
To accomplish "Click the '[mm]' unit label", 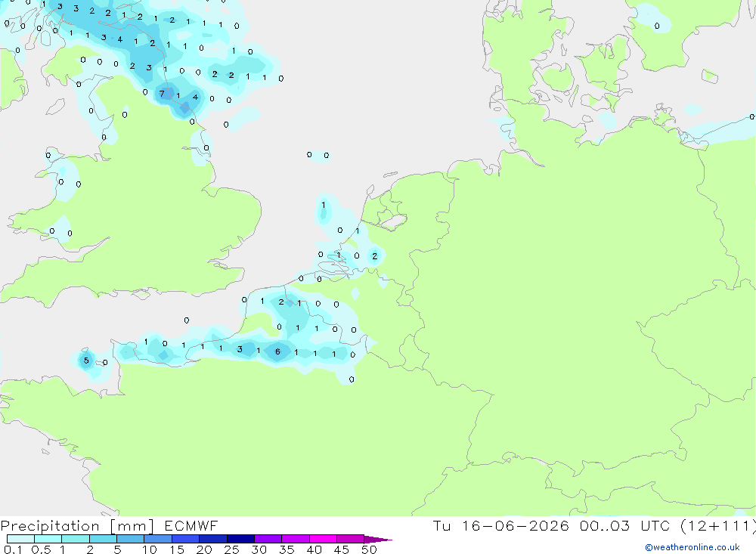I will [x=132, y=526].
